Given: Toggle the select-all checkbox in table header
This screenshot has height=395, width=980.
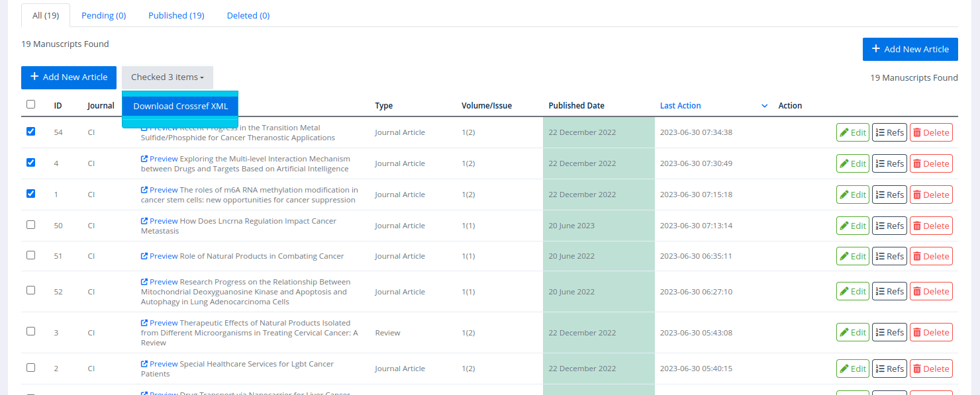Looking at the screenshot, I should point(31,105).
